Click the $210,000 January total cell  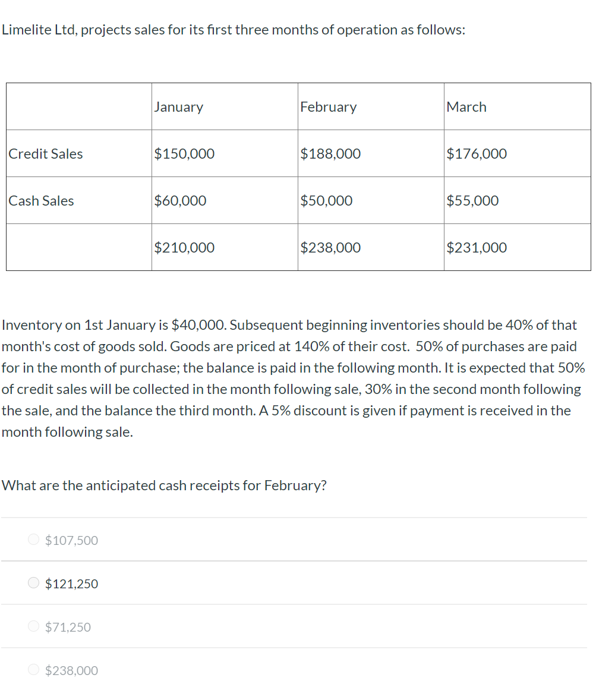pos(184,247)
